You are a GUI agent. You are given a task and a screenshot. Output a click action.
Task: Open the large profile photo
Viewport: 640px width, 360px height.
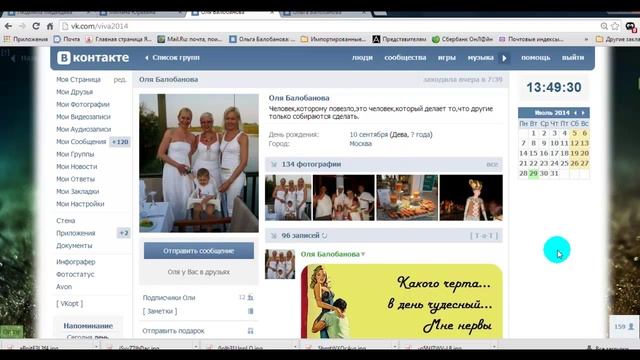point(199,163)
